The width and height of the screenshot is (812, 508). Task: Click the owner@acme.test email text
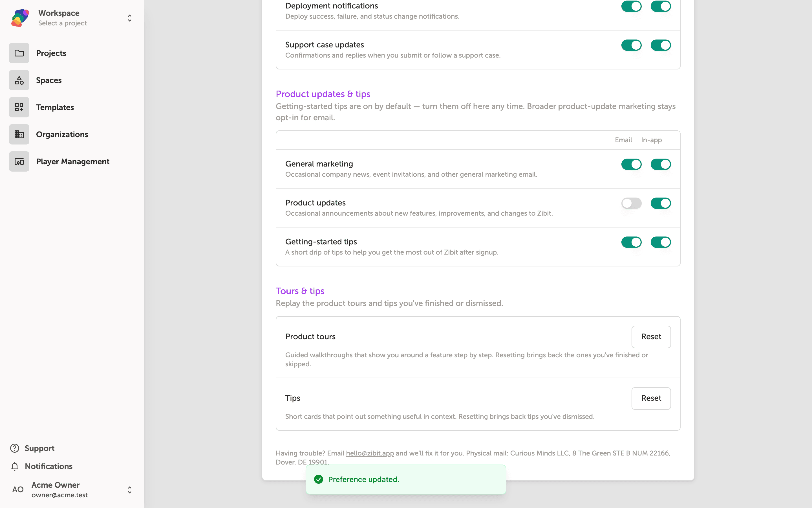[x=59, y=495]
